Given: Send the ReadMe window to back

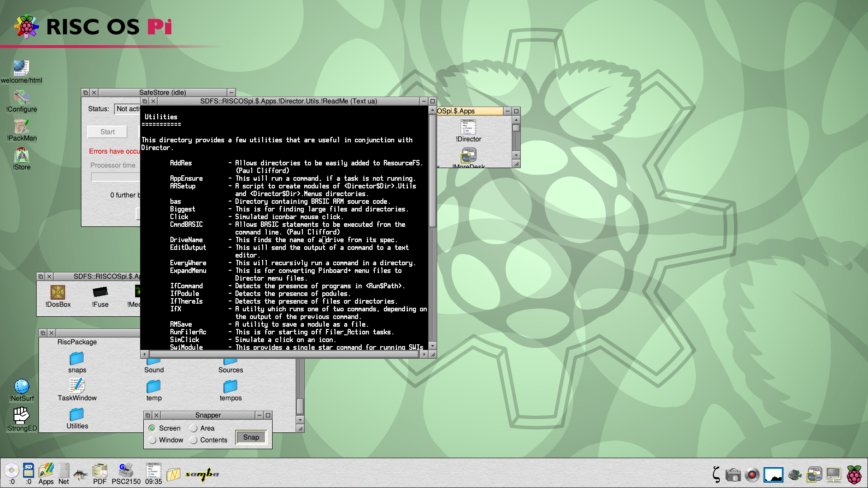Looking at the screenshot, I should (x=145, y=101).
